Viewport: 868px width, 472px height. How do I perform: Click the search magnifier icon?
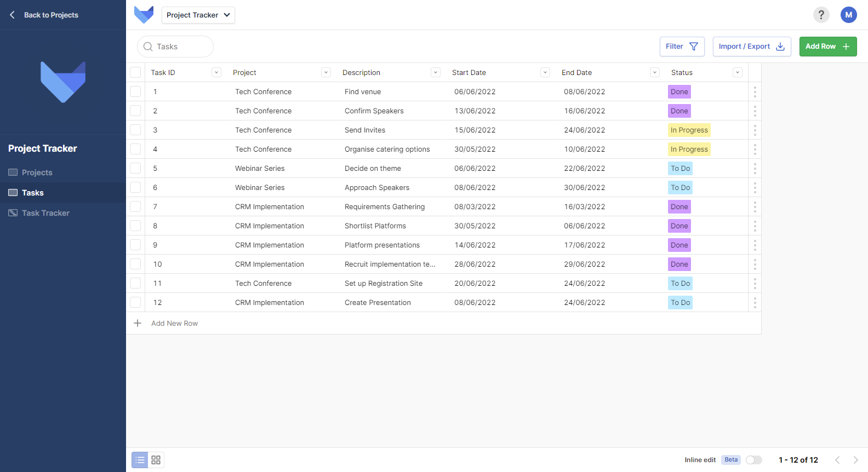pos(148,47)
